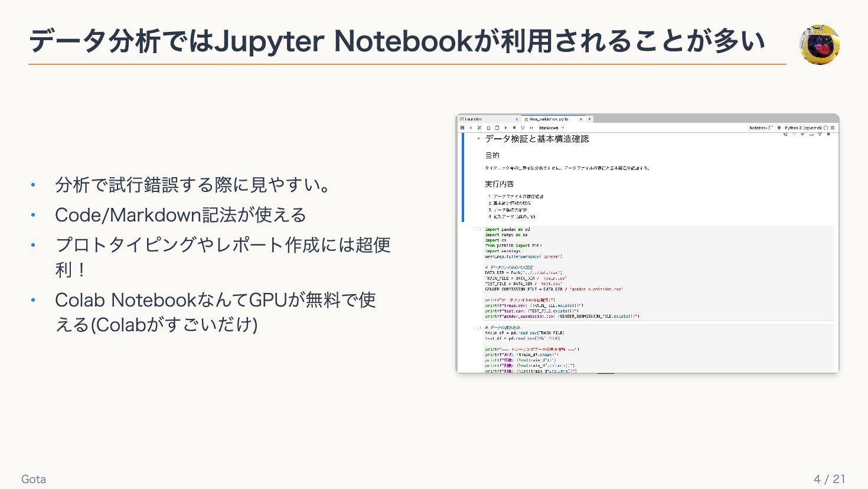
Task: Insert a cell below with the cell toolbar icon
Action: pyautogui.click(x=820, y=134)
